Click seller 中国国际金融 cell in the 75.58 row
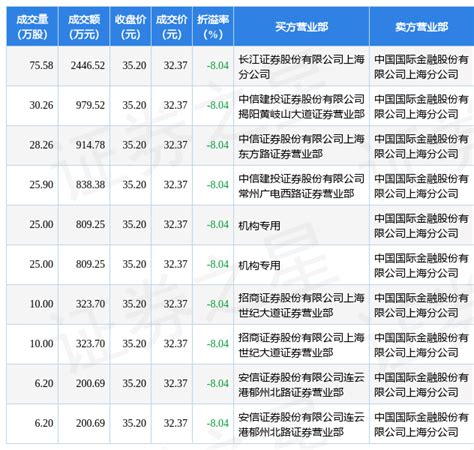 coord(421,67)
